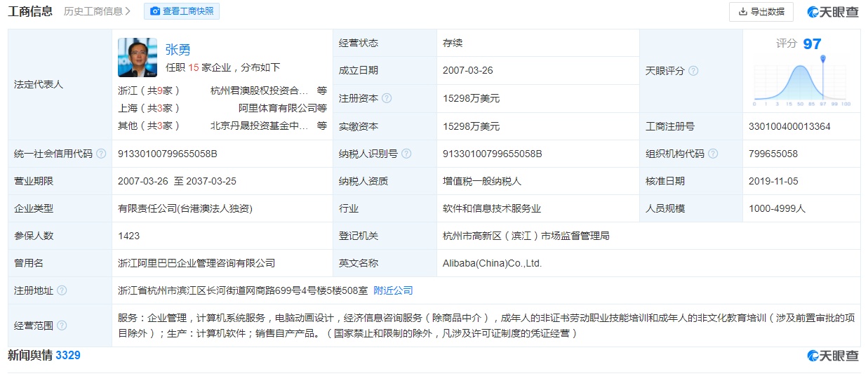Open 北京丹晟投资基金中… company link
This screenshot has width=868, height=376.
tap(260, 126)
